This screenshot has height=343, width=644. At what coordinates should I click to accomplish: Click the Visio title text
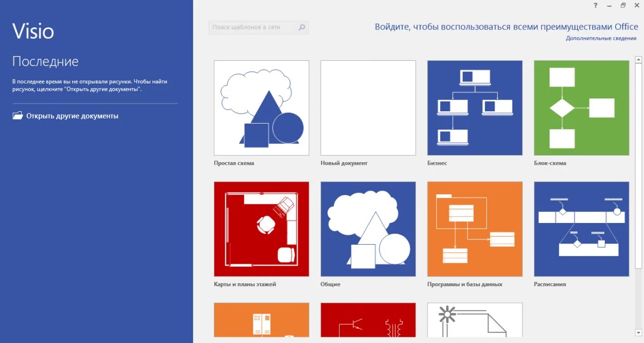(x=33, y=31)
